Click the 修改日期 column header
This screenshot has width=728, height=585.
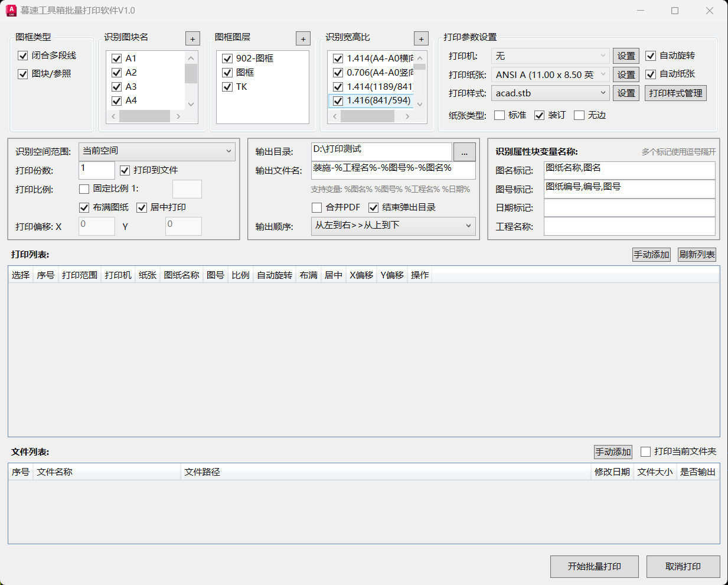coord(612,472)
